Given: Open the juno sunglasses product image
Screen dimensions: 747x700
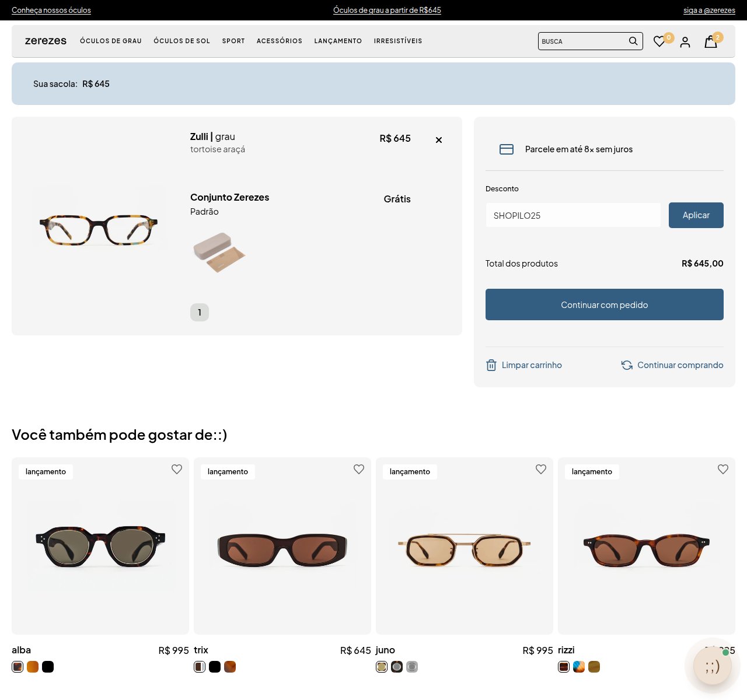Looking at the screenshot, I should (x=465, y=546).
